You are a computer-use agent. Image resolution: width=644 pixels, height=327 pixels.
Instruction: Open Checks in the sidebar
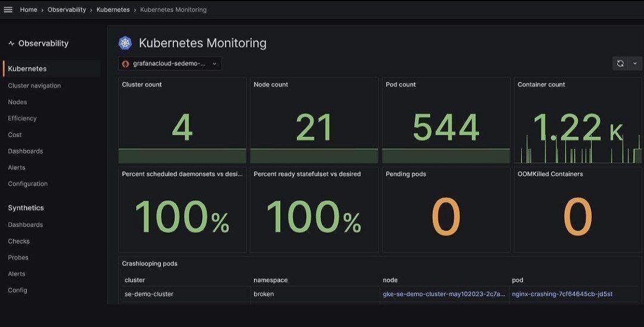[x=19, y=241]
